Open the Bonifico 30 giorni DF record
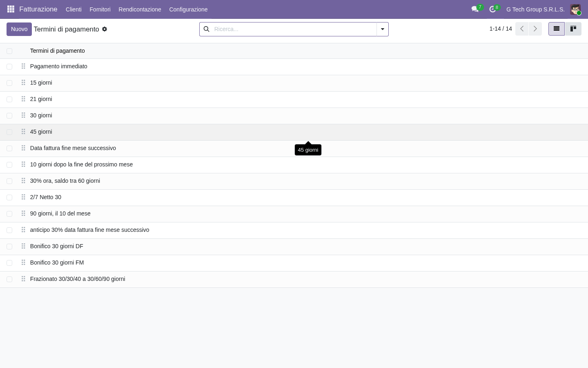Viewport: 588px width, 368px height. (x=57, y=246)
